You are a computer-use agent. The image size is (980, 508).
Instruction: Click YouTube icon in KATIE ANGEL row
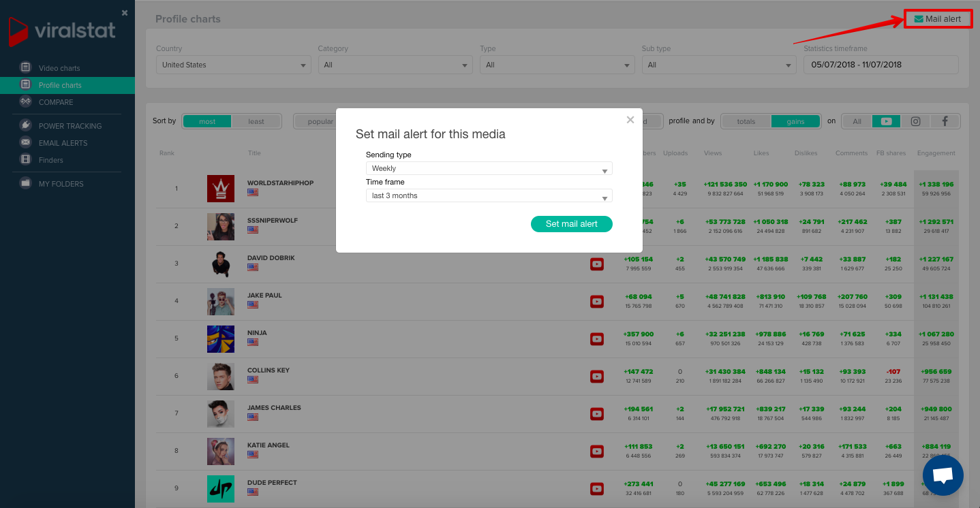pyautogui.click(x=597, y=451)
